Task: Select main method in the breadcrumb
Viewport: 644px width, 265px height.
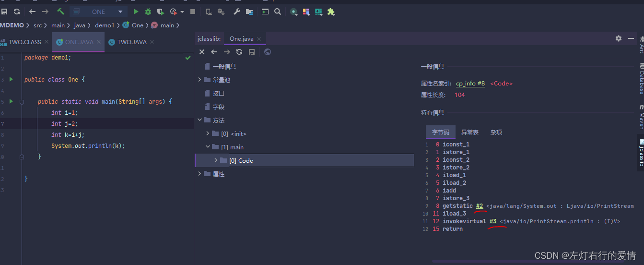Action: click(163, 25)
